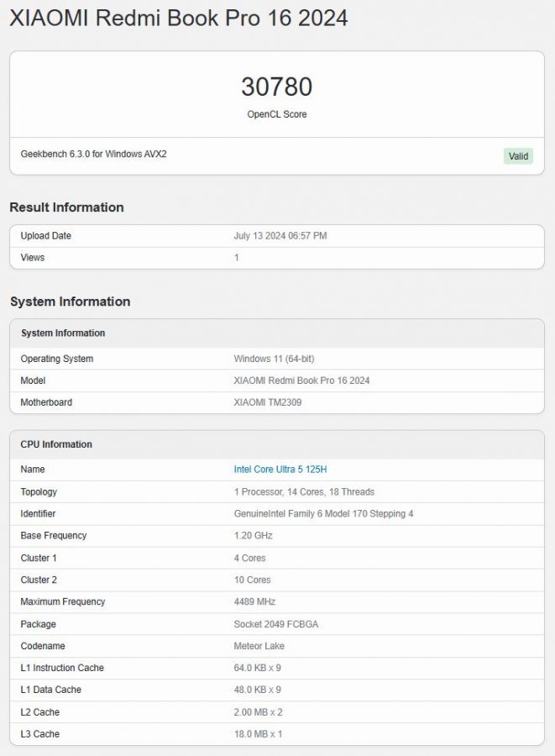Viewport: 555px width, 756px height.
Task: Select the Windows 11 (64-bit) value
Action: pos(274,359)
